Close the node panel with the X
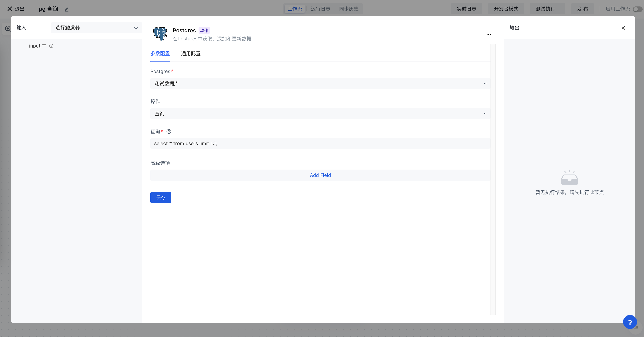This screenshot has width=644, height=337. click(x=623, y=28)
